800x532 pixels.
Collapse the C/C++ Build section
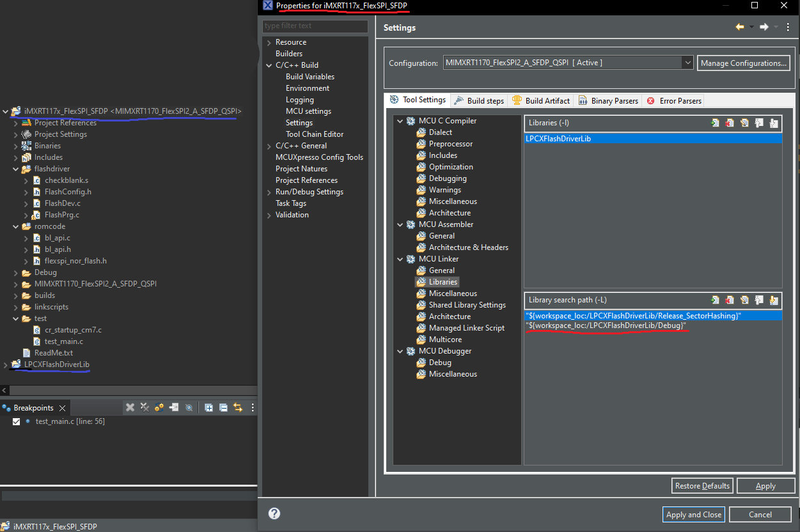point(269,65)
